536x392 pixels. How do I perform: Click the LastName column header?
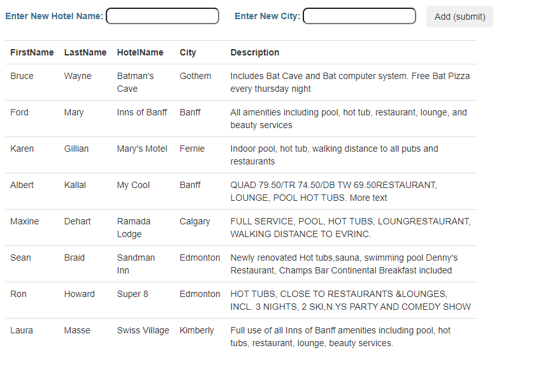pyautogui.click(x=85, y=52)
